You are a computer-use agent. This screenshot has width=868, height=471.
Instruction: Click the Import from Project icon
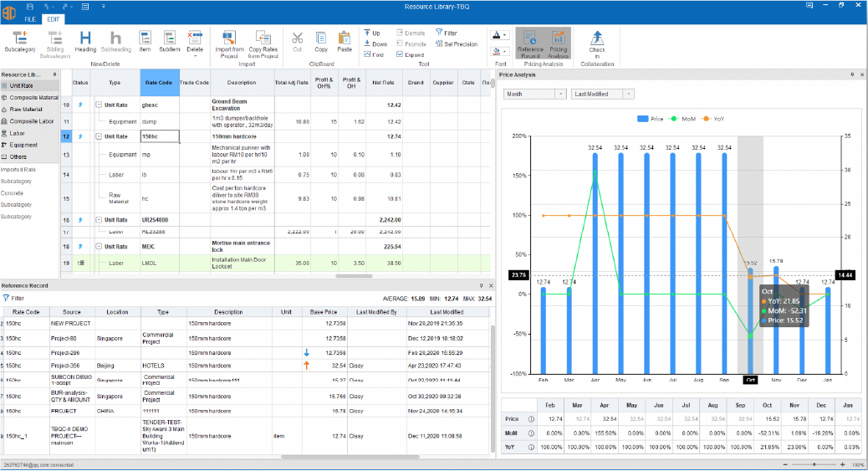pos(229,38)
